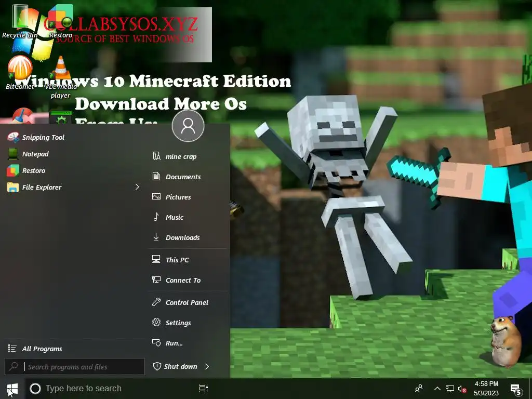Open File Explorer from the start menu
The width and height of the screenshot is (532, 399).
point(73,187)
